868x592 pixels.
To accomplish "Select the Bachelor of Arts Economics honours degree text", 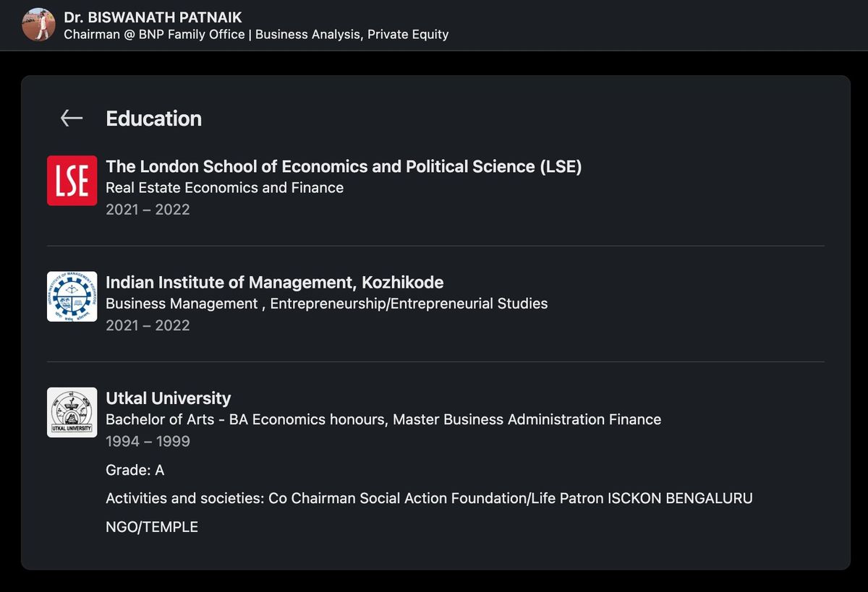I will (x=383, y=419).
